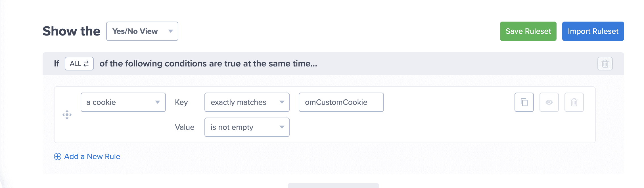Click the drag handle on the cookie rule
Screen dimensions: 644x188
pos(67,115)
